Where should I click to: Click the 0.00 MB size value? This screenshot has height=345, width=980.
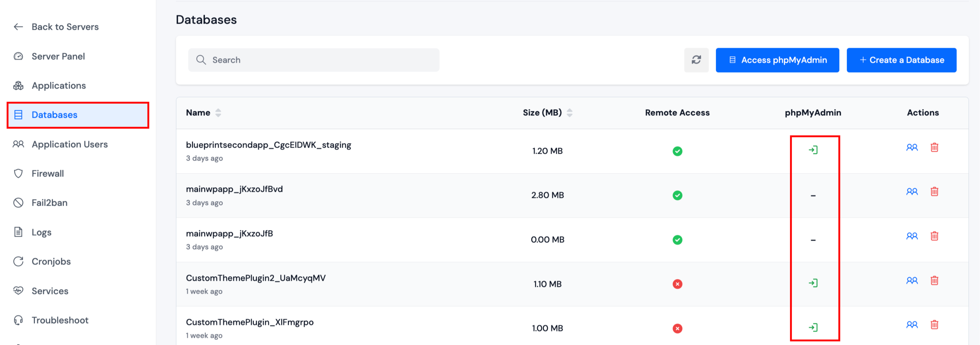pos(548,240)
